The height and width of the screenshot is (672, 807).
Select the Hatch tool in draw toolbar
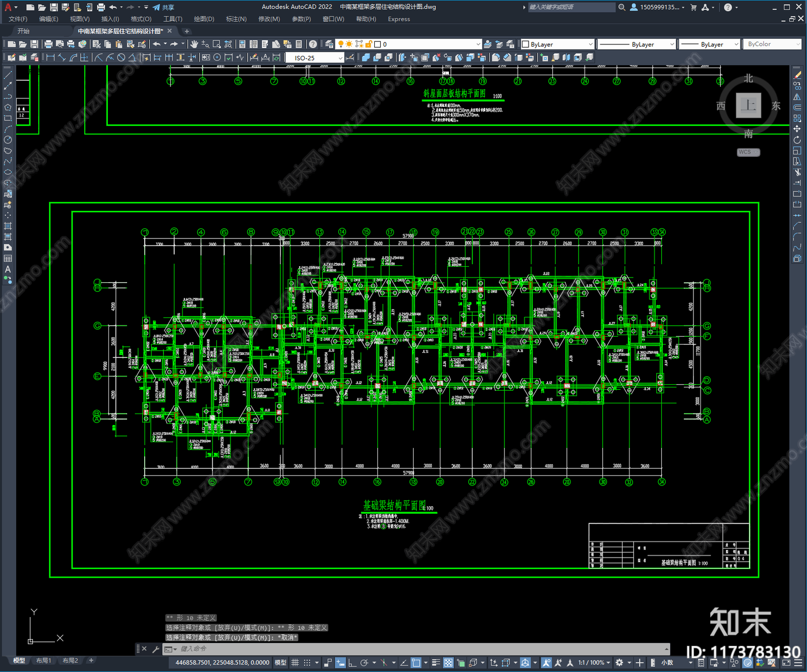(8, 226)
